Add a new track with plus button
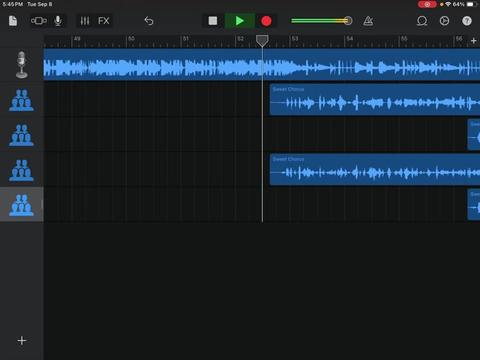This screenshot has width=480, height=360. 22,340
